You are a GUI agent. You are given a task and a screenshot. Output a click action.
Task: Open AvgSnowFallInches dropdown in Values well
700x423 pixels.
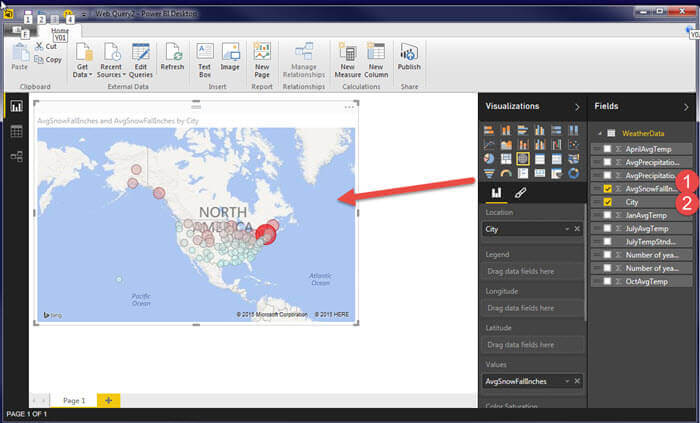[567, 381]
